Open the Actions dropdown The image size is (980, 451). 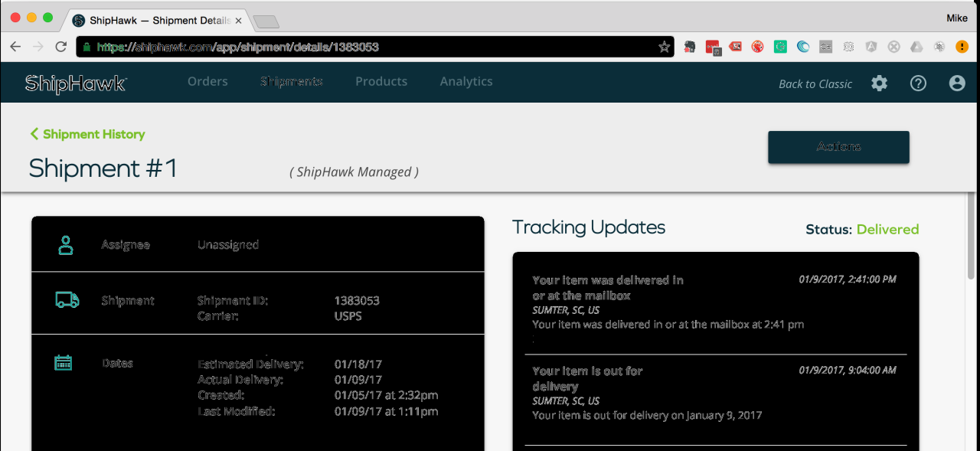[838, 146]
